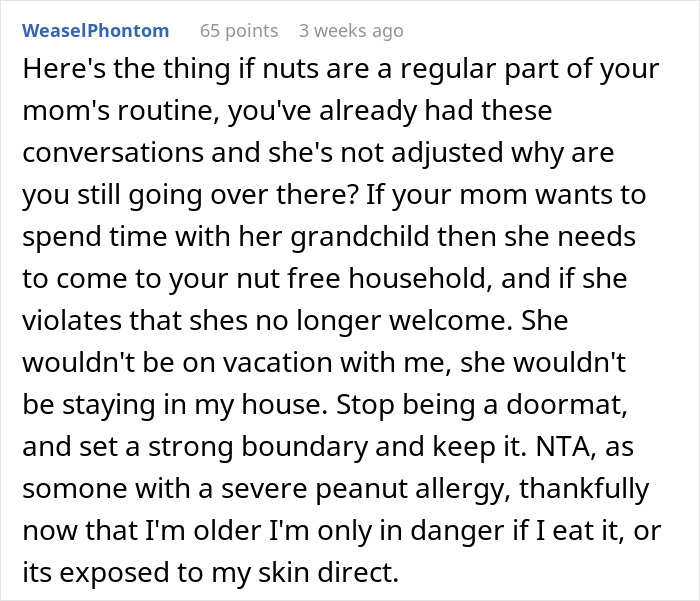This screenshot has width=700, height=601.
Task: Click the word thankfully in comment
Action: [584, 488]
